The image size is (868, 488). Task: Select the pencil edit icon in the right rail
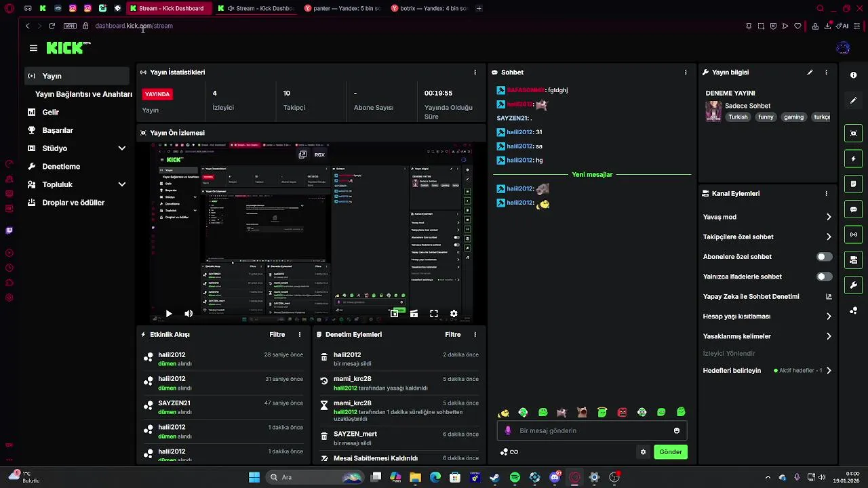[854, 100]
